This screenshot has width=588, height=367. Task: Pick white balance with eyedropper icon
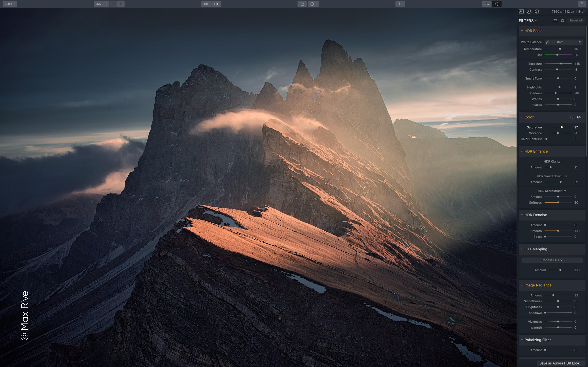[x=547, y=42]
